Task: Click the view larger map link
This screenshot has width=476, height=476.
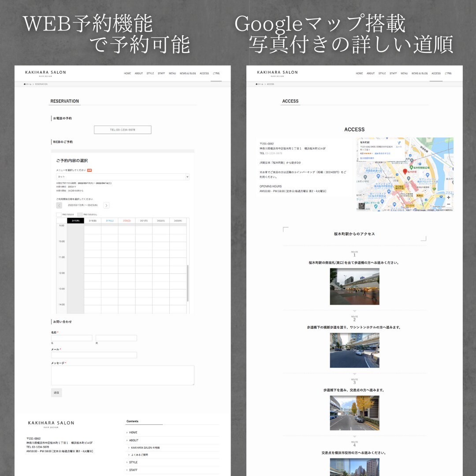Action: [x=367, y=158]
